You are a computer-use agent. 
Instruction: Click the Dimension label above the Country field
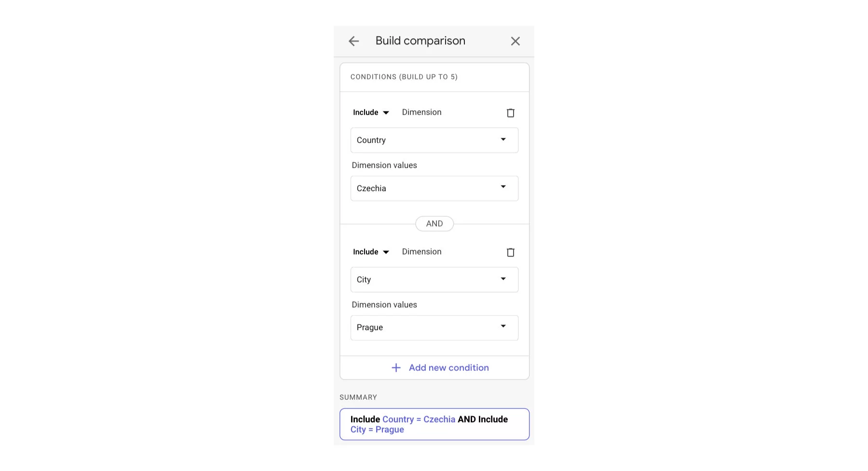point(421,112)
